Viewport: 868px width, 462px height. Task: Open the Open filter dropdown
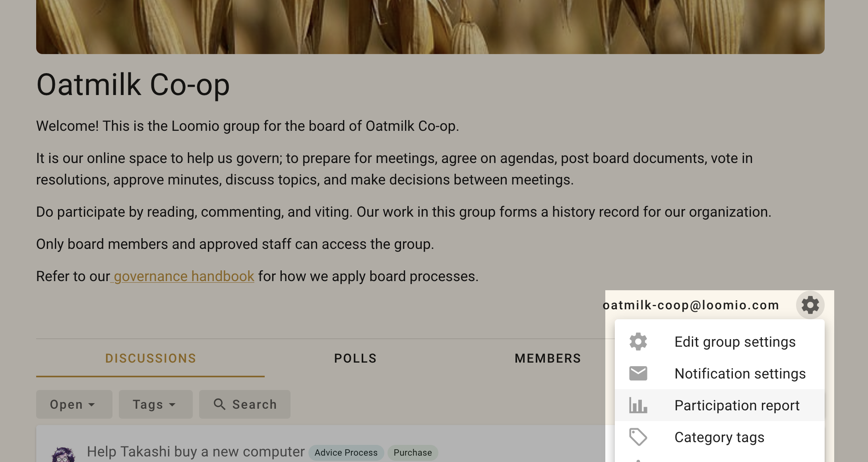74,404
